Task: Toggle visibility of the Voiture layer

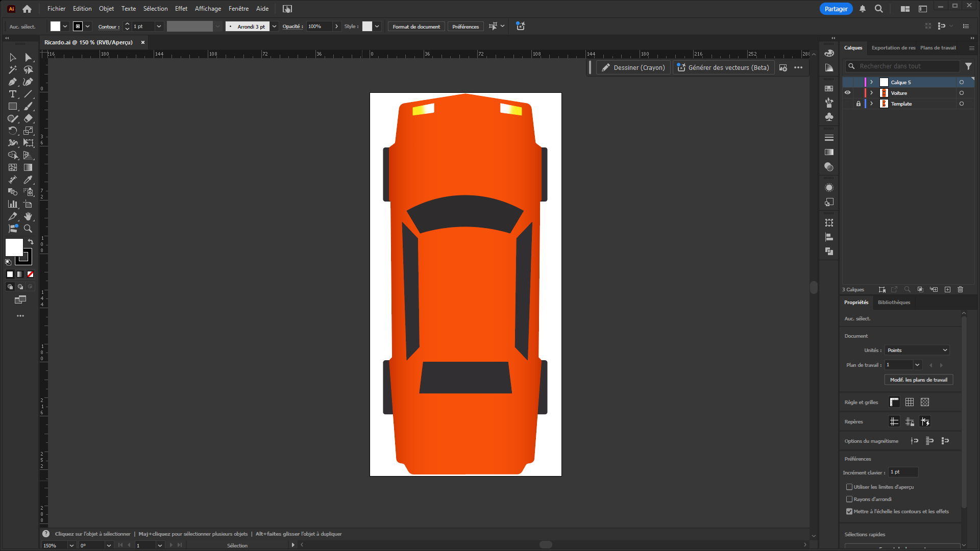Action: [847, 93]
